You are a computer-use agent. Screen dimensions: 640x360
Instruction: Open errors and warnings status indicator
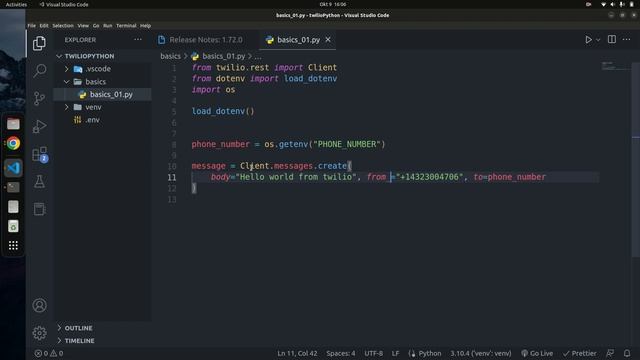pos(49,353)
